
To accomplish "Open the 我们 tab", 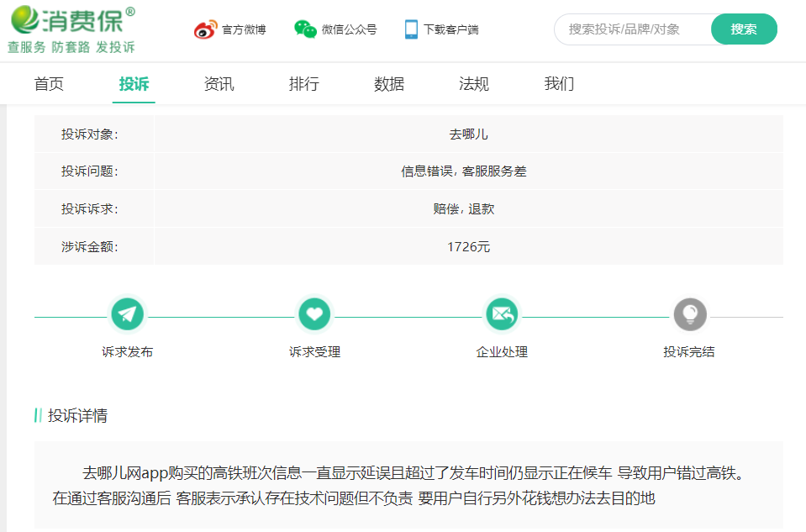I will pos(559,84).
